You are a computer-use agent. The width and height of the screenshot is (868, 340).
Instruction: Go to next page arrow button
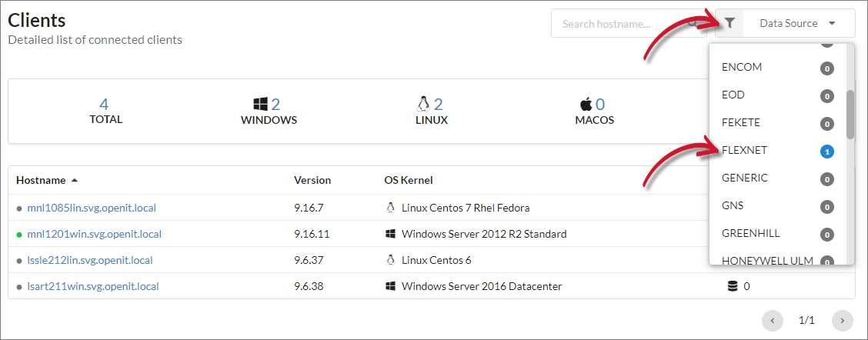842,320
